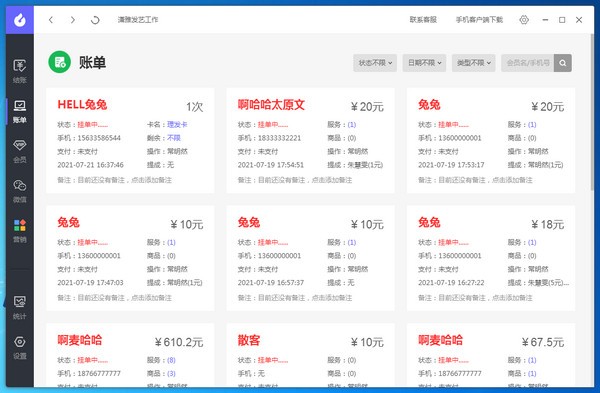Click the 不限 remaining balance link
This screenshot has height=393, width=600.
[174, 138]
